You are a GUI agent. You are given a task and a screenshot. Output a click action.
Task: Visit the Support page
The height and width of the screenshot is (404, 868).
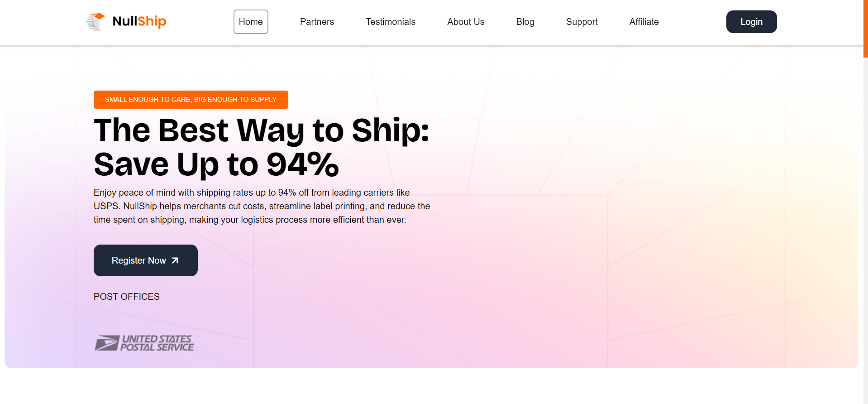tap(582, 22)
